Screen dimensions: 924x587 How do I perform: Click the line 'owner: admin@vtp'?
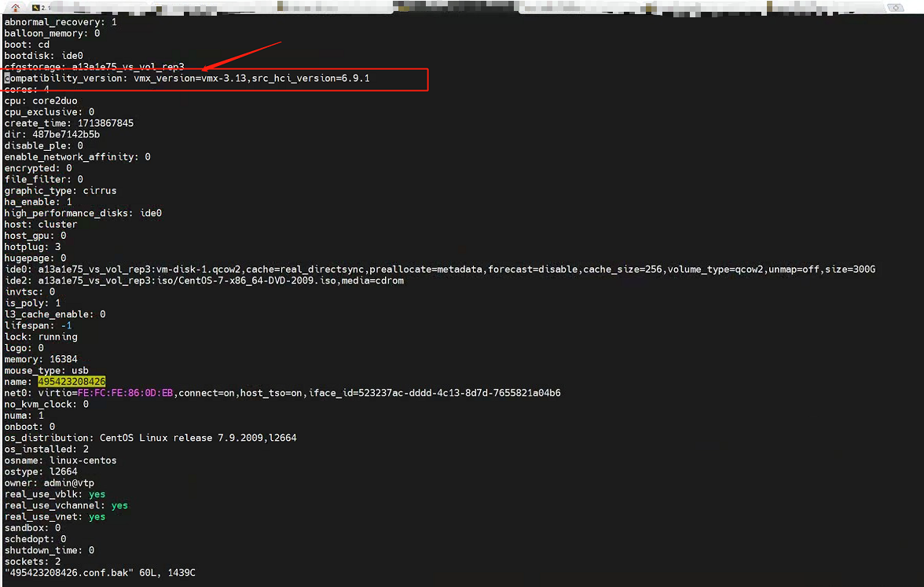coord(49,482)
